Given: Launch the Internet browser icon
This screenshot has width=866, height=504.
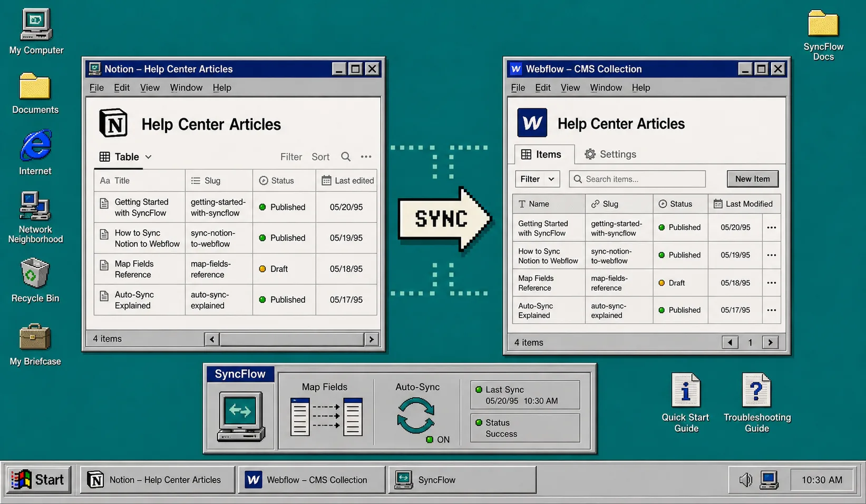Looking at the screenshot, I should tap(36, 145).
